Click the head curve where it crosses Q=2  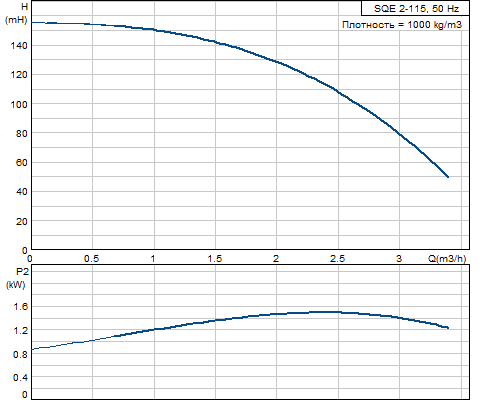(276, 62)
